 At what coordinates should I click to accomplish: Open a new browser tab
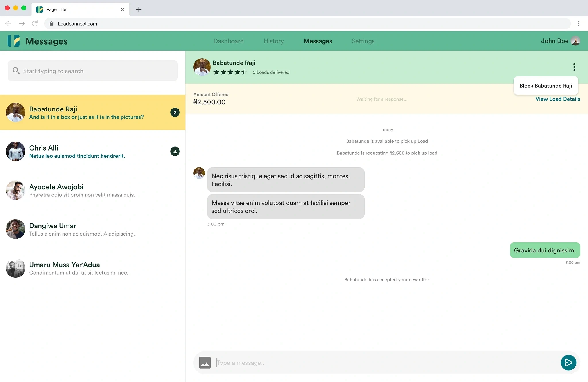(x=138, y=9)
